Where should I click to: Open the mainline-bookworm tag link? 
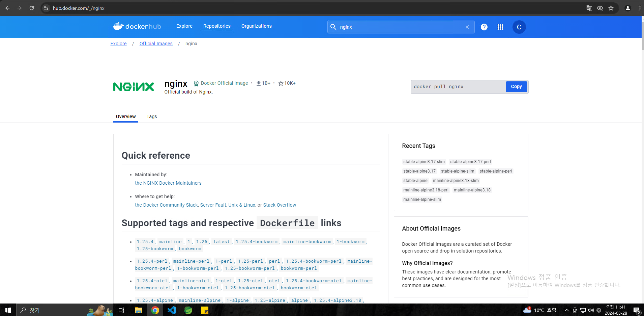[307, 242]
